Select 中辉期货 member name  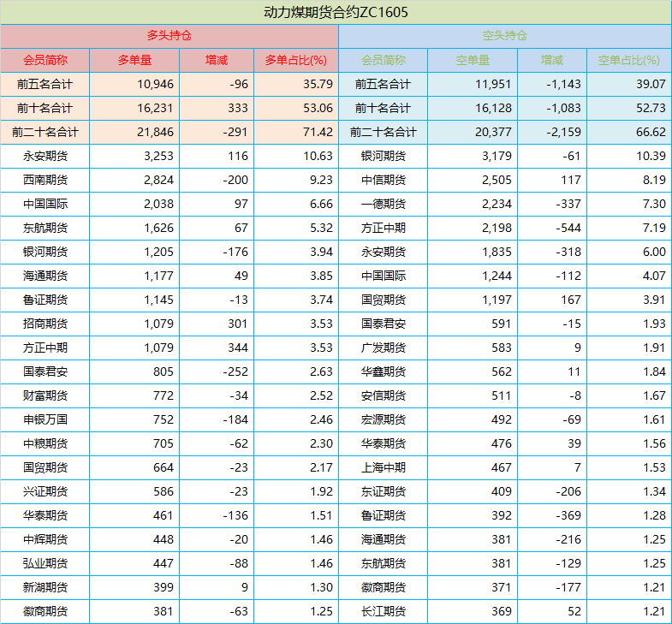click(45, 539)
